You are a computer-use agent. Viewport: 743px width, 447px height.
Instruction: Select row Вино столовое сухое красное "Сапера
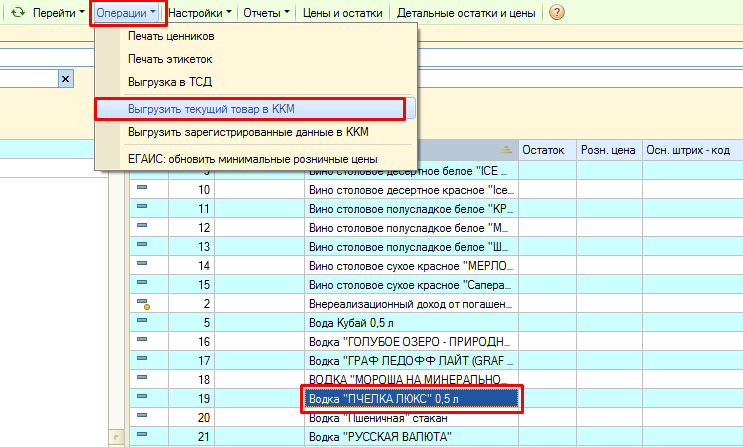411,285
